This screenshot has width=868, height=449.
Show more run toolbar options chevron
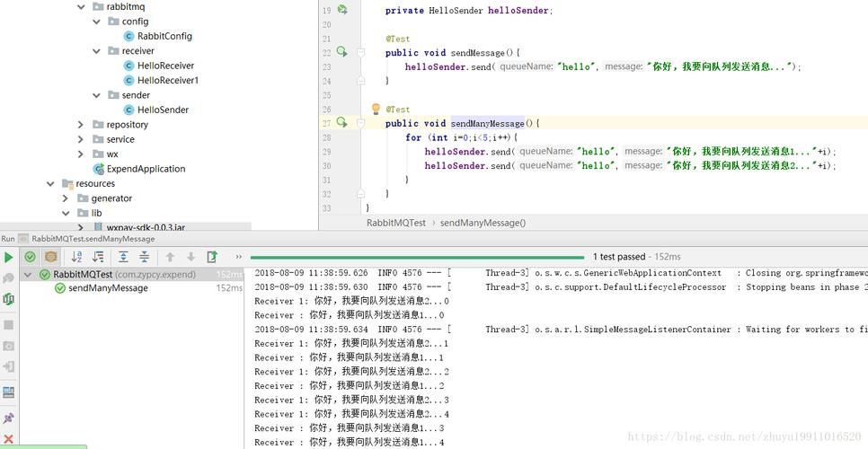click(239, 257)
